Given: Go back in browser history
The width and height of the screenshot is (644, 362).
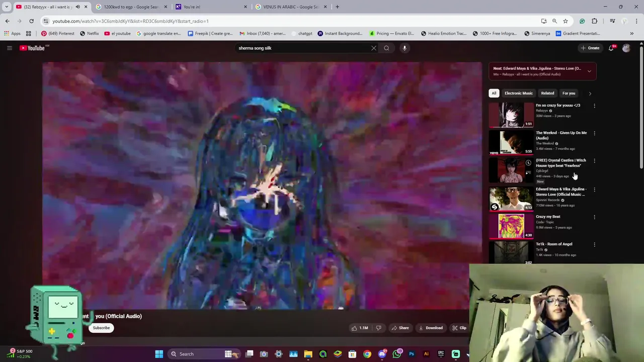Looking at the screenshot, I should (7, 21).
